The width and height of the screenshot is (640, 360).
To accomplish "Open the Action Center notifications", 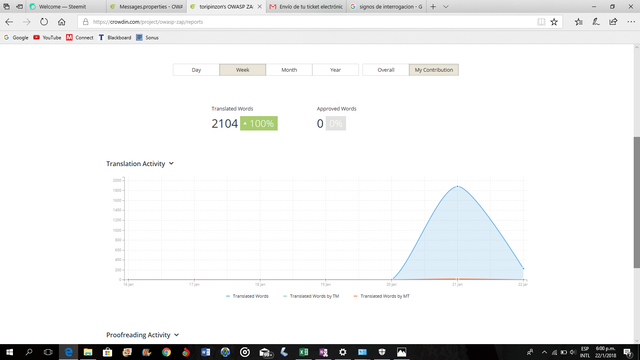I will pyautogui.click(x=628, y=352).
